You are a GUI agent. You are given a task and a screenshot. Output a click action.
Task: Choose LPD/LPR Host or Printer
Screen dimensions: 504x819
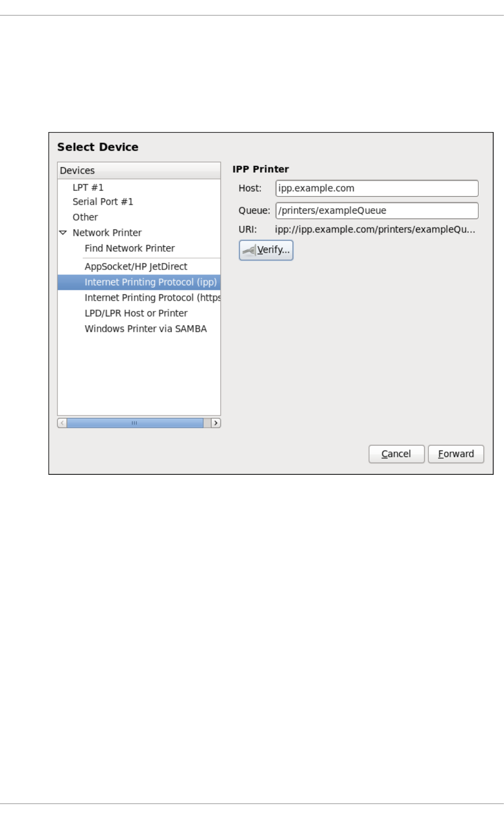click(x=136, y=313)
